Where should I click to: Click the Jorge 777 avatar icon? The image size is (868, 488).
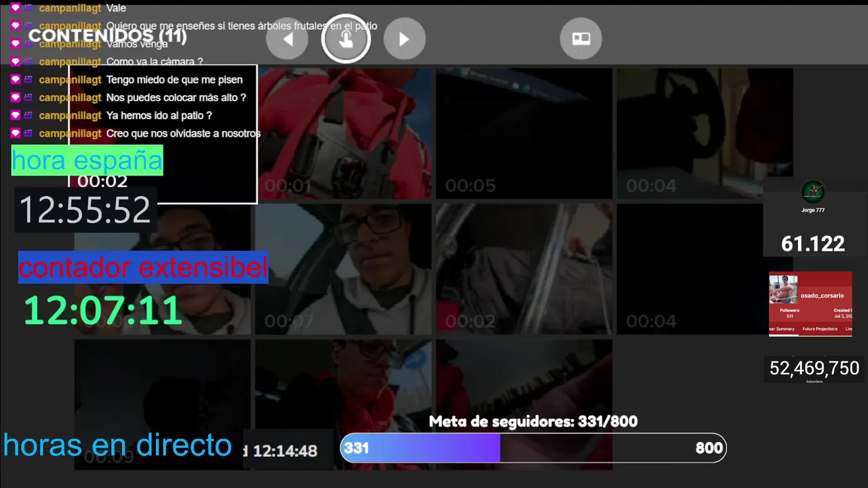tap(812, 192)
